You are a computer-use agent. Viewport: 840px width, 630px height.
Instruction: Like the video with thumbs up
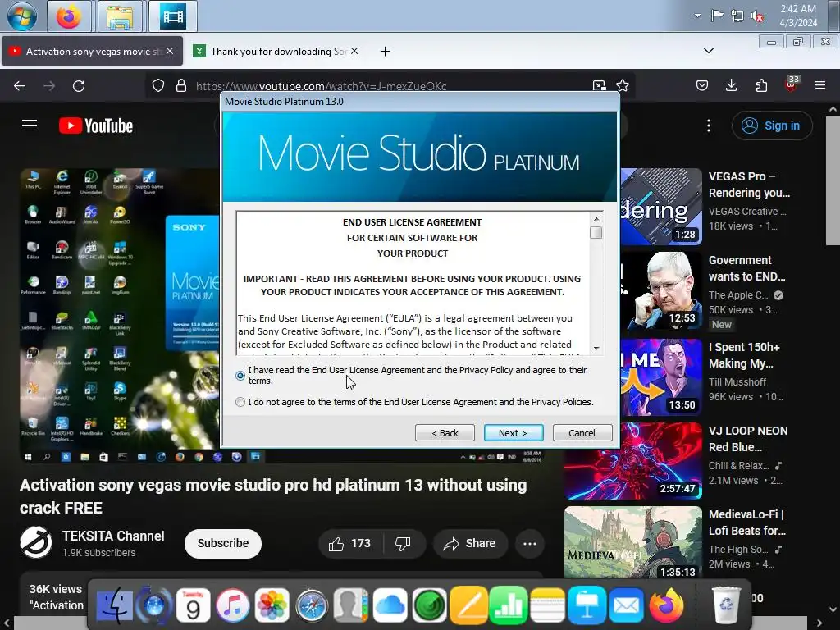click(351, 544)
